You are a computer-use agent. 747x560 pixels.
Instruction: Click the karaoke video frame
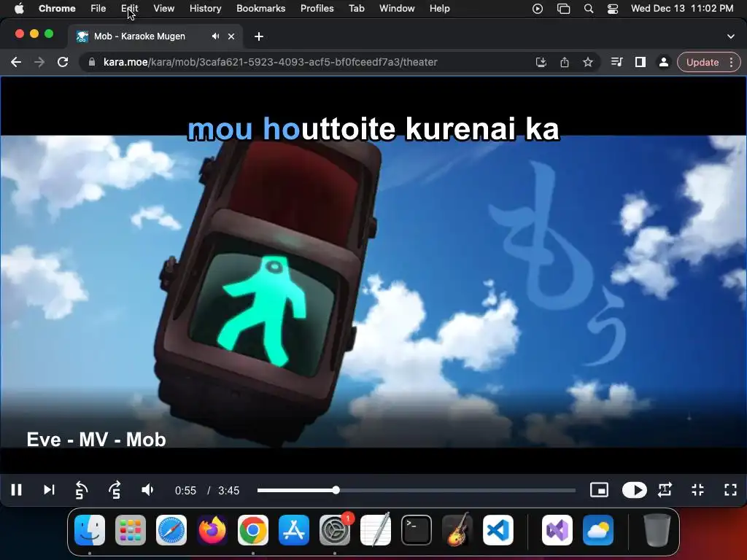tap(373, 275)
